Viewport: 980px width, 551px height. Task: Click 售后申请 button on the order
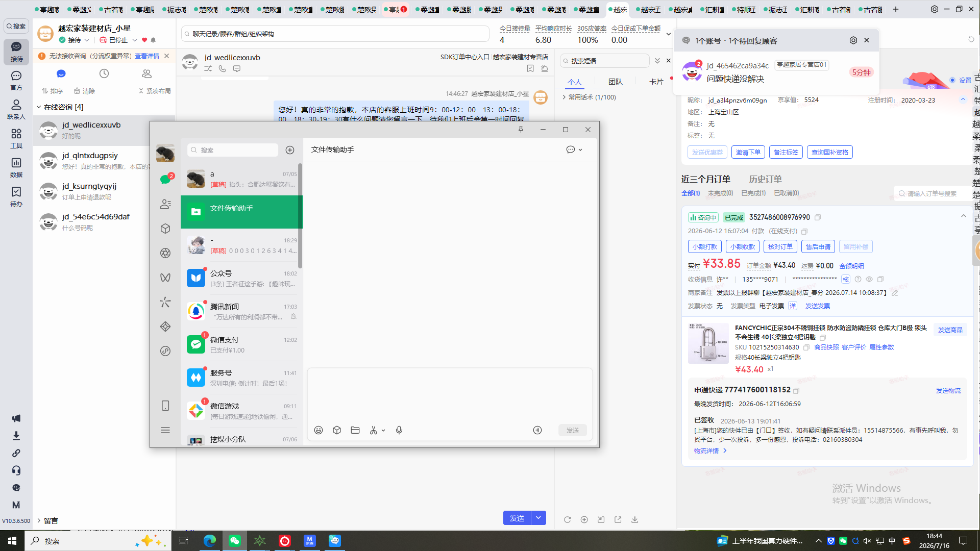(x=818, y=246)
